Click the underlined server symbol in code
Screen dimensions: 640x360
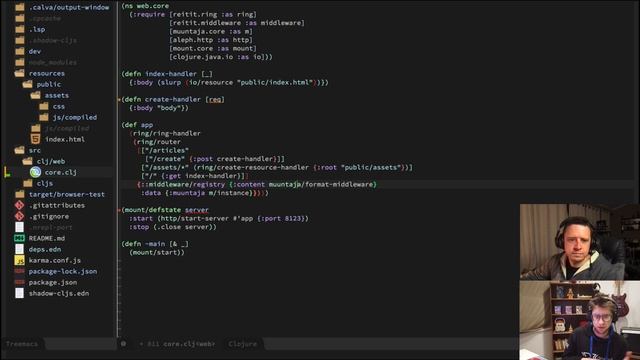pyautogui.click(x=197, y=210)
